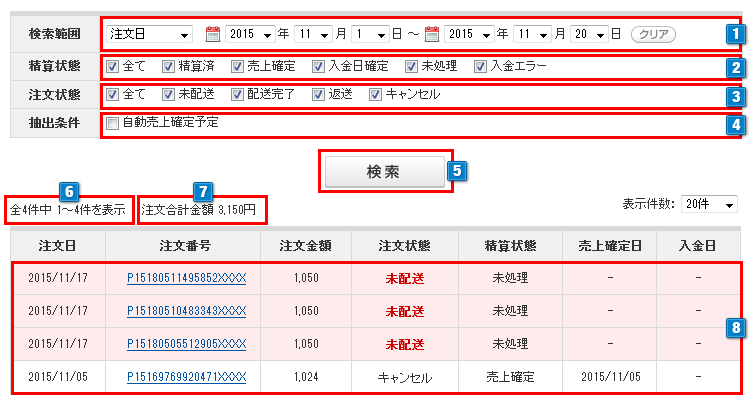Screen dimensions: 750x402
Task: Open order link P15180511495852XXXX
Action: pyautogui.click(x=186, y=277)
